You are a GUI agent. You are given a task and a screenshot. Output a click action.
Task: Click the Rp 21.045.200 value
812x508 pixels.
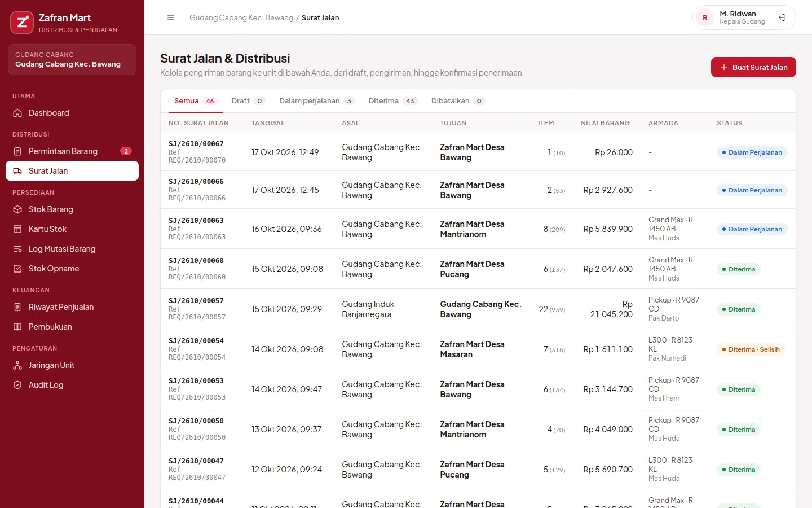pos(611,309)
